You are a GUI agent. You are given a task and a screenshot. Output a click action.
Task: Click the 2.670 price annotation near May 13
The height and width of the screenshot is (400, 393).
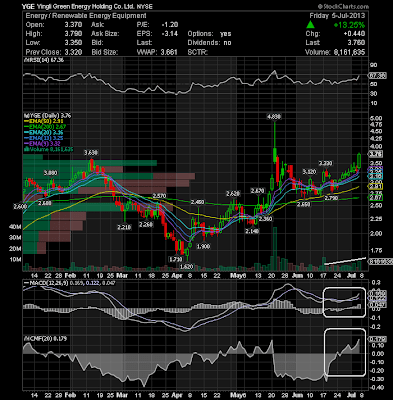(x=258, y=191)
